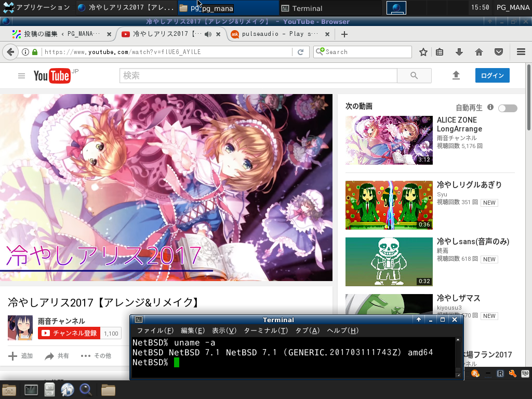Click 共有 share button

[57, 356]
